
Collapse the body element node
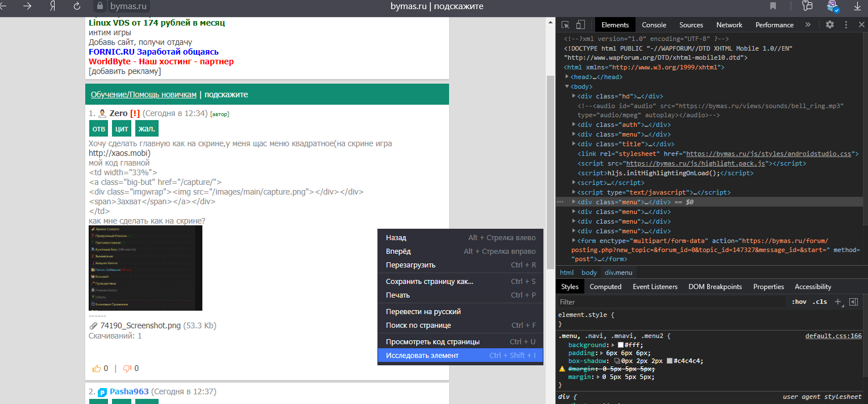point(567,86)
